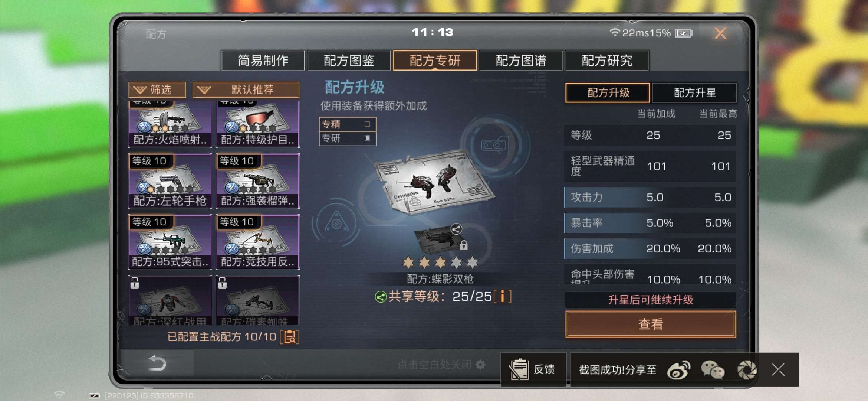Enable the 专精 checkbox
Image resolution: width=868 pixels, height=401 pixels.
(x=367, y=124)
